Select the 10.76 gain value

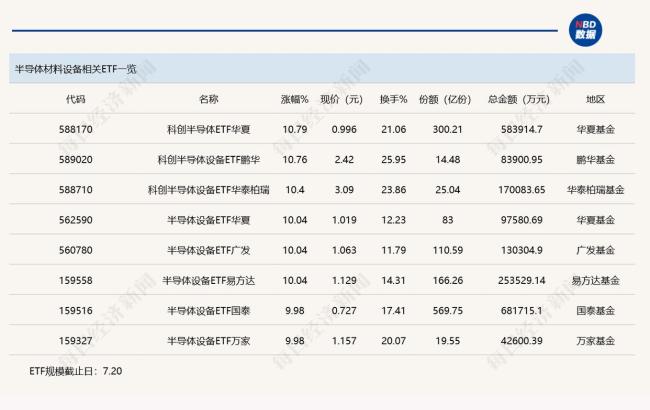[x=295, y=160]
